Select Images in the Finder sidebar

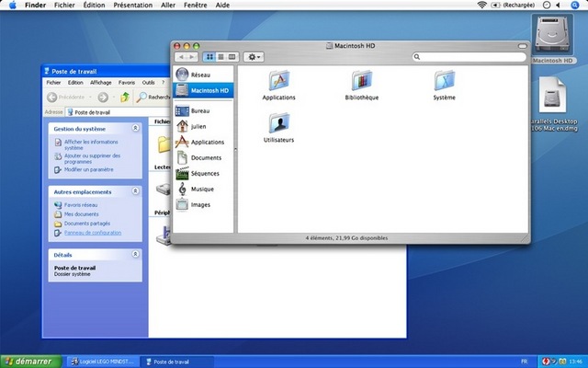pos(203,204)
